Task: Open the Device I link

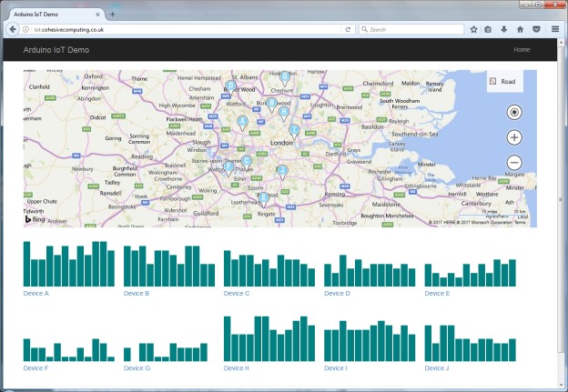Action: tap(336, 368)
